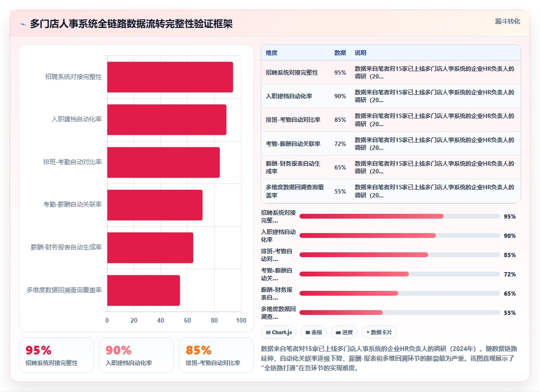Select the 数据卡片 tag chip
The image size is (540, 392).
coord(379,332)
